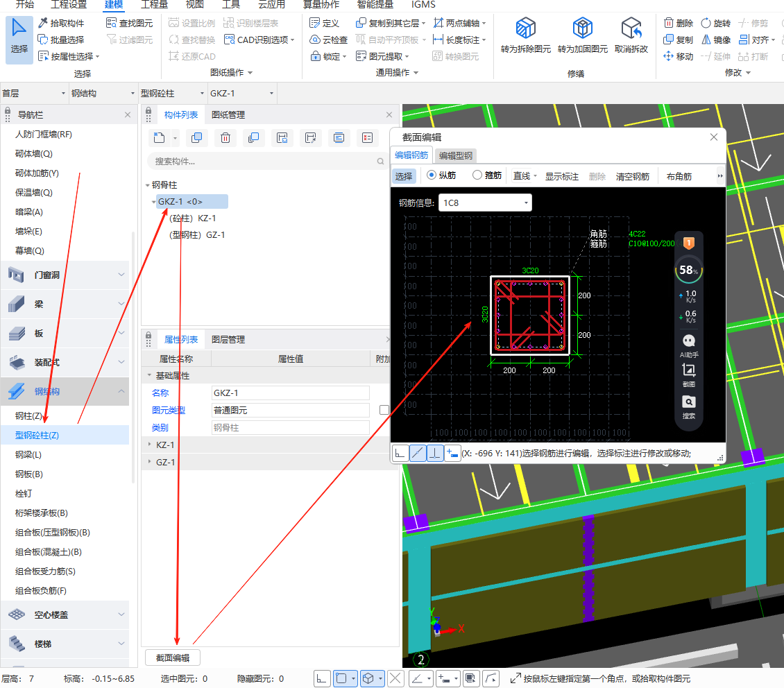Open CAD识别选项
This screenshot has height=688, width=784.
click(x=259, y=40)
